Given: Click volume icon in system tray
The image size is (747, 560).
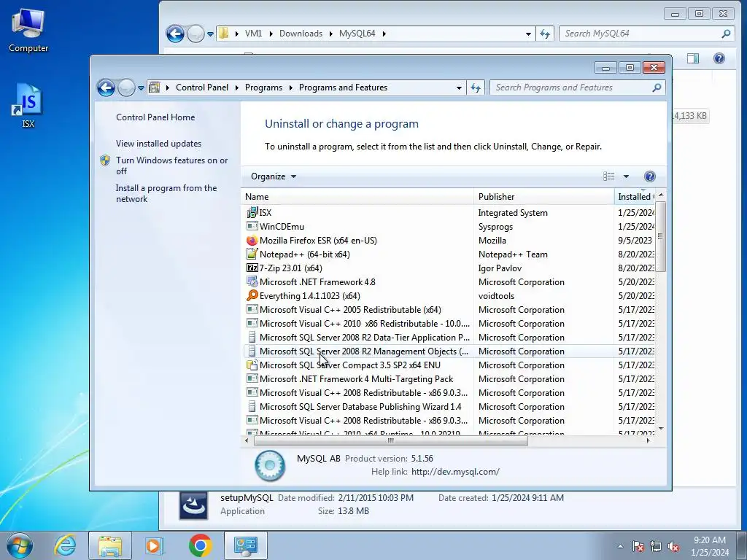Looking at the screenshot, I should [x=673, y=546].
